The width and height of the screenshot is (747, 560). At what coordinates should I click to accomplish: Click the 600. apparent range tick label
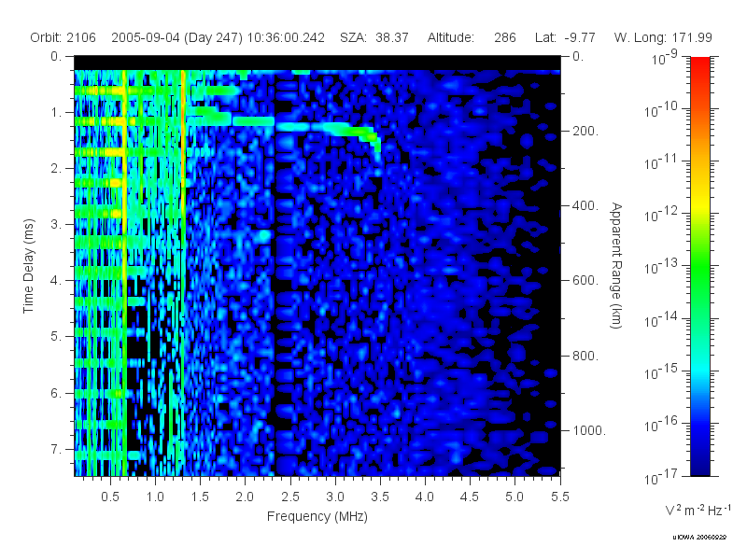click(x=585, y=281)
